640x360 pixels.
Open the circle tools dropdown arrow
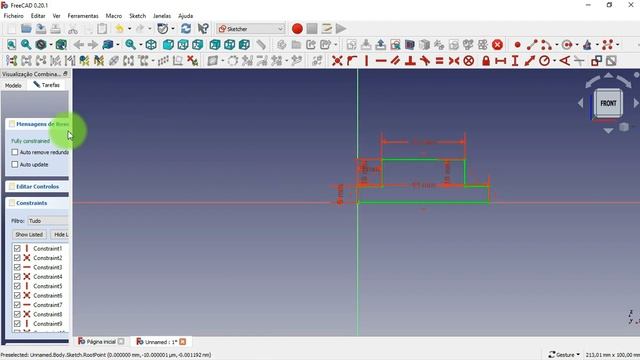[x=577, y=45]
